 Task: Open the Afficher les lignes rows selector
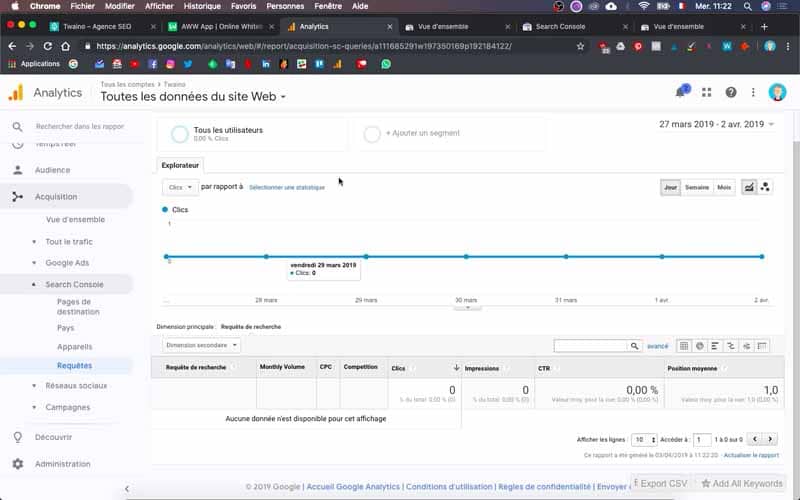tap(643, 439)
